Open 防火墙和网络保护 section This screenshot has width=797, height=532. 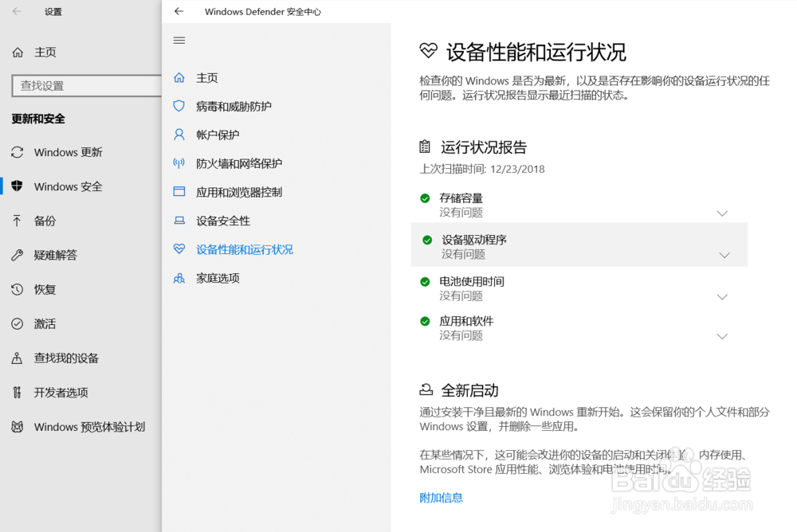[x=239, y=163]
